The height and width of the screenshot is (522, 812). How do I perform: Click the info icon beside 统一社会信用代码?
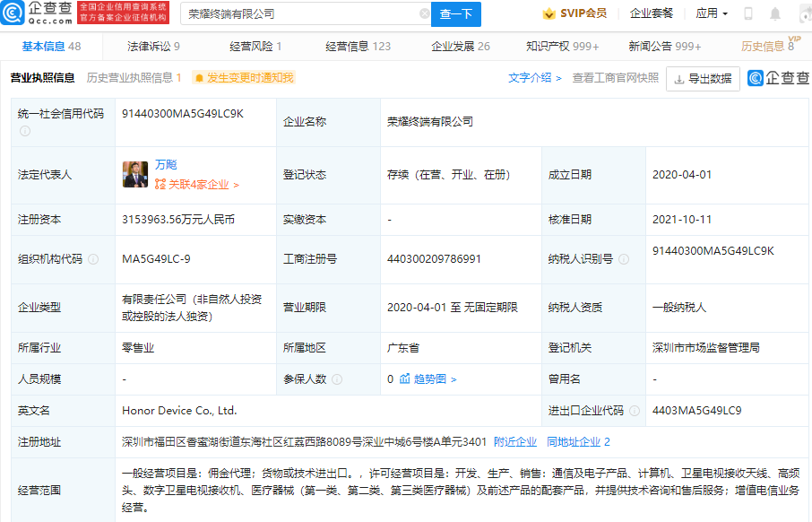click(25, 130)
